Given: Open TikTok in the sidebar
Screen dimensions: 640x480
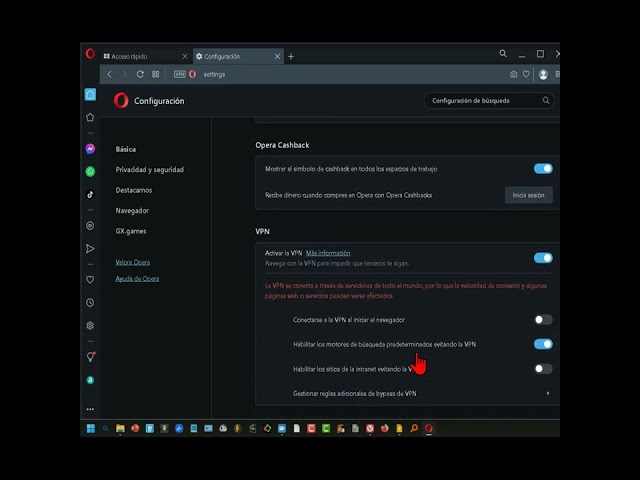Looking at the screenshot, I should point(90,194).
